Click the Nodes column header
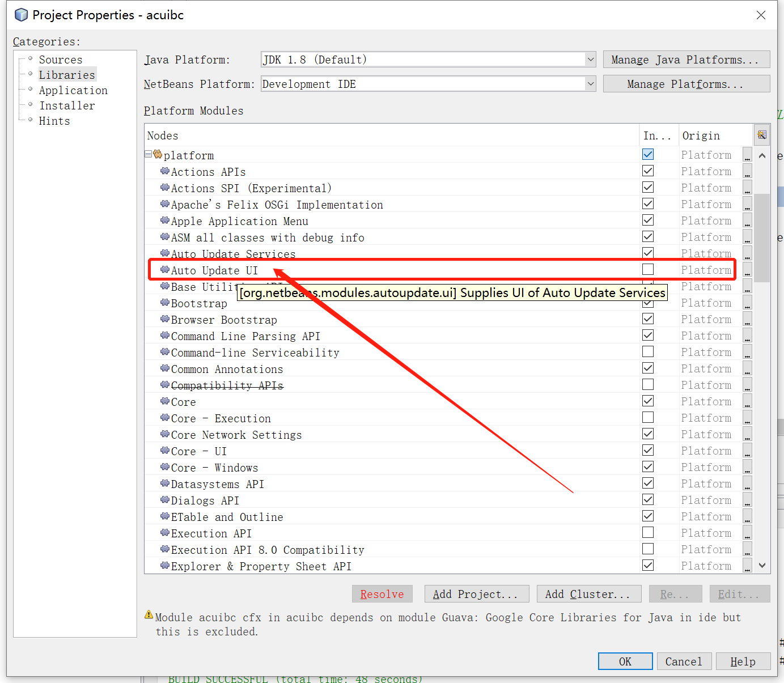This screenshot has height=683, width=784. coord(392,135)
